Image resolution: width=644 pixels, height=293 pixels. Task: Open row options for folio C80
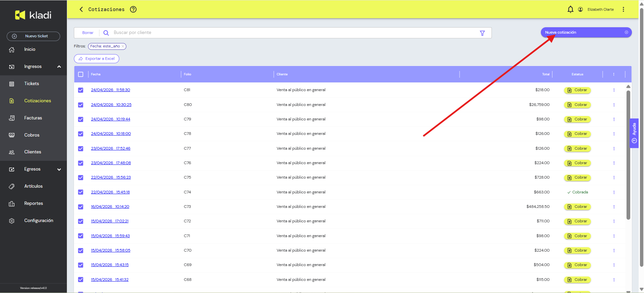(614, 105)
